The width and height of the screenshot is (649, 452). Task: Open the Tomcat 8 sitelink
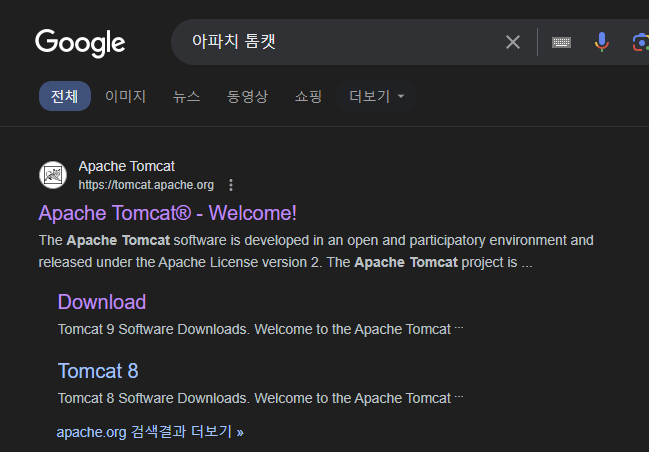(98, 370)
